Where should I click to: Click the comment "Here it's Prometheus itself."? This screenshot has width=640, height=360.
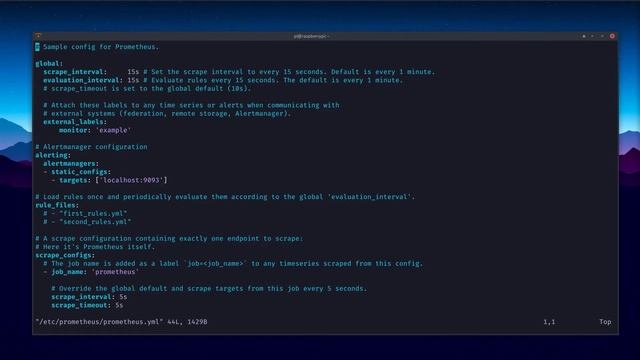click(x=95, y=247)
